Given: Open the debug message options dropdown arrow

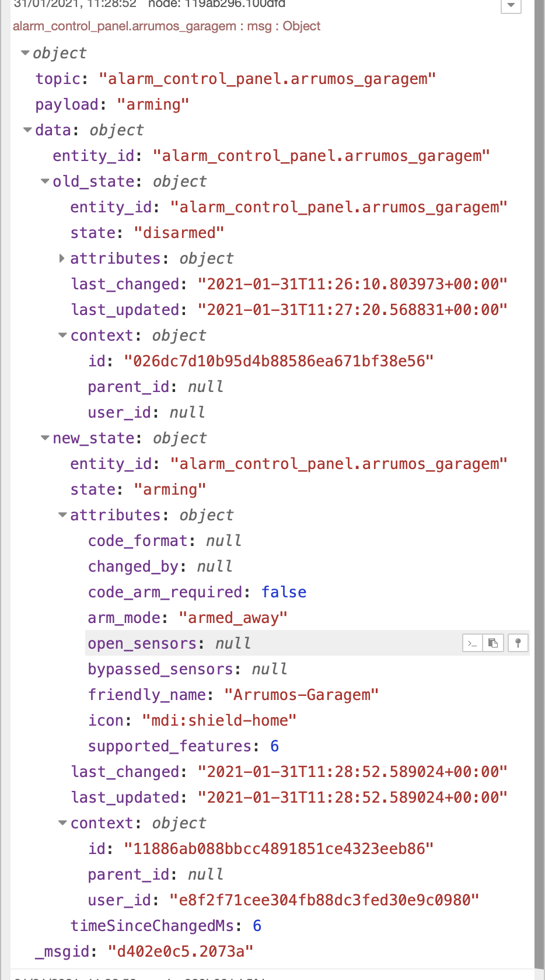Looking at the screenshot, I should pyautogui.click(x=511, y=6).
